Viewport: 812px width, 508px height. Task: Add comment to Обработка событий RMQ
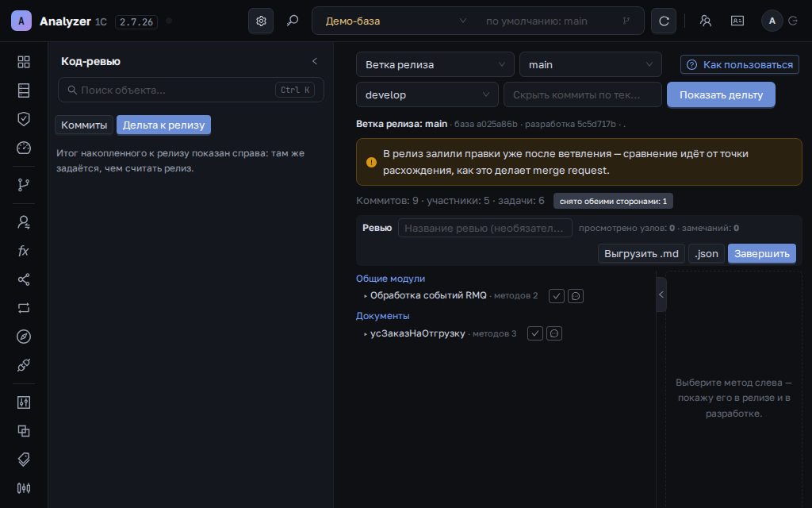(576, 296)
